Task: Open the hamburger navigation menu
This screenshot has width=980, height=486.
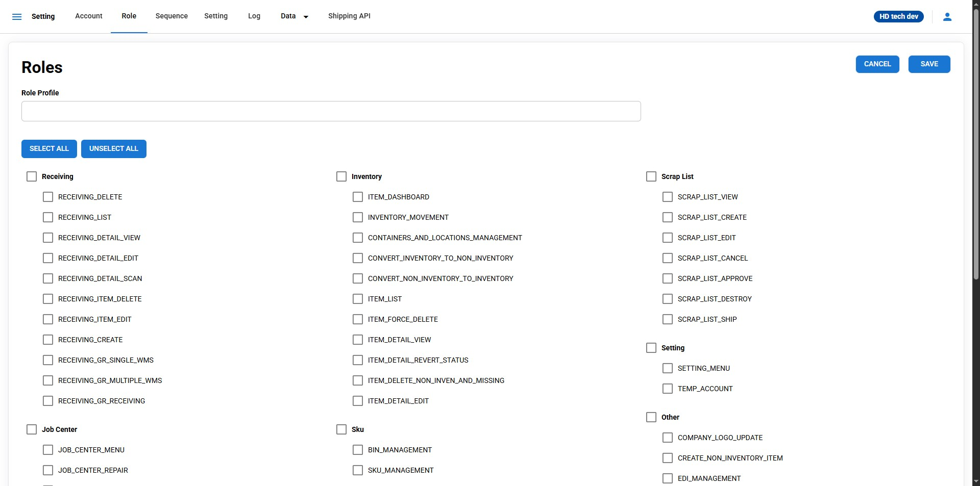Action: coord(17,17)
